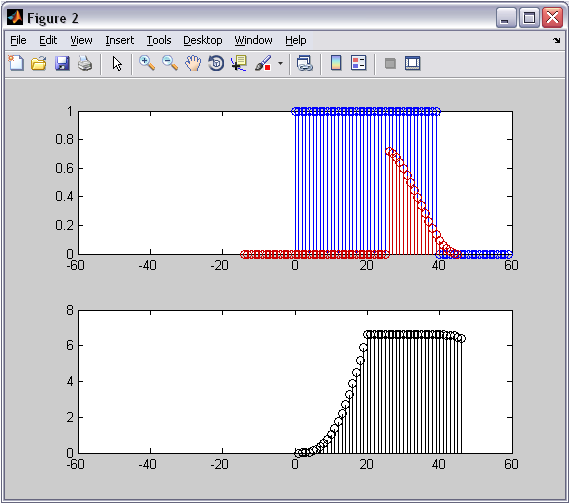Expand the Brush color dropdown arrow
The image size is (570, 504).
pyautogui.click(x=280, y=63)
